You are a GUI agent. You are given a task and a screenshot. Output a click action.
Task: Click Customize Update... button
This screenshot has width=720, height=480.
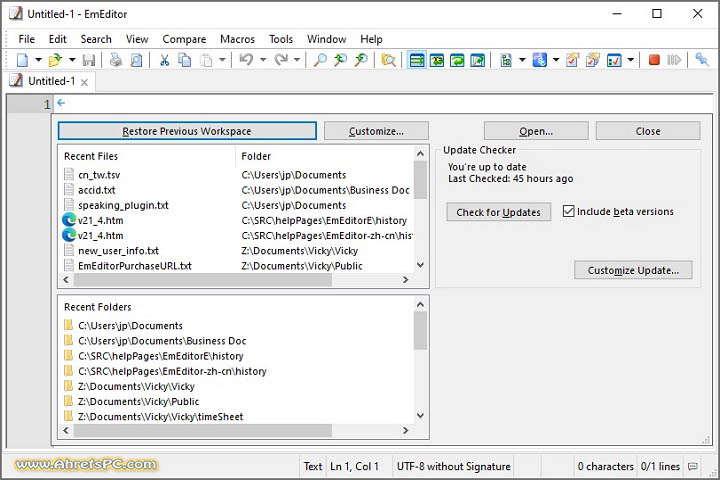[633, 270]
